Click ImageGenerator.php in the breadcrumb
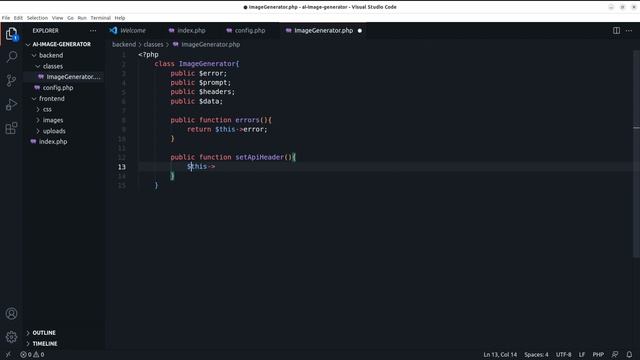640x360 pixels. 211,44
